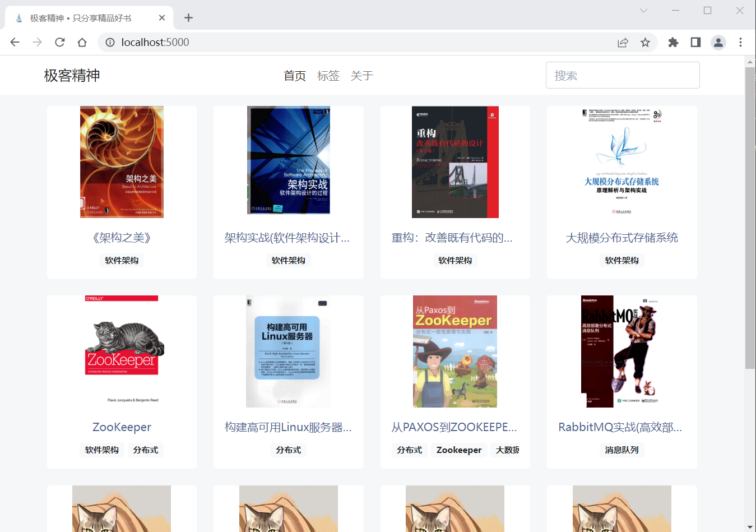View site information icon in address bar
The width and height of the screenshot is (756, 532).
(x=110, y=42)
